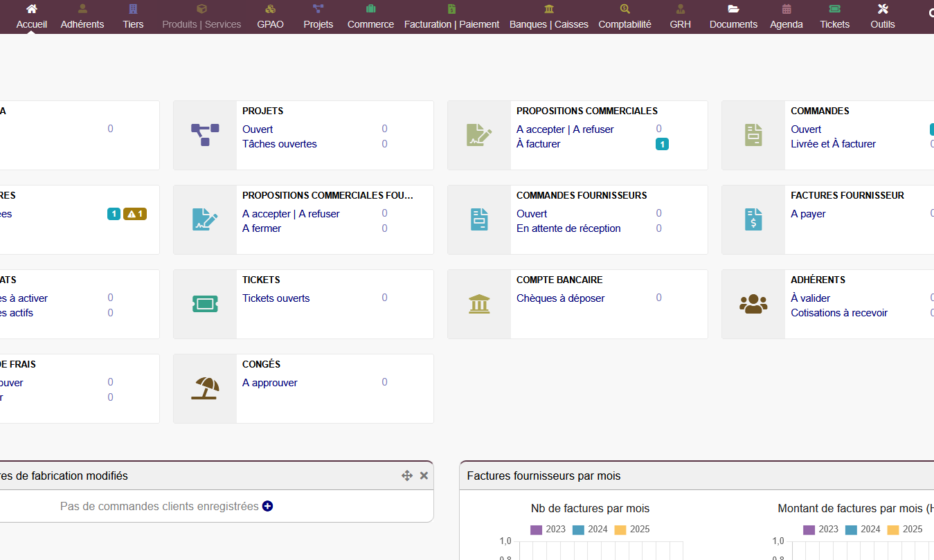This screenshot has width=934, height=560.
Task: Click the Tickets ouverts count 0
Action: click(384, 298)
